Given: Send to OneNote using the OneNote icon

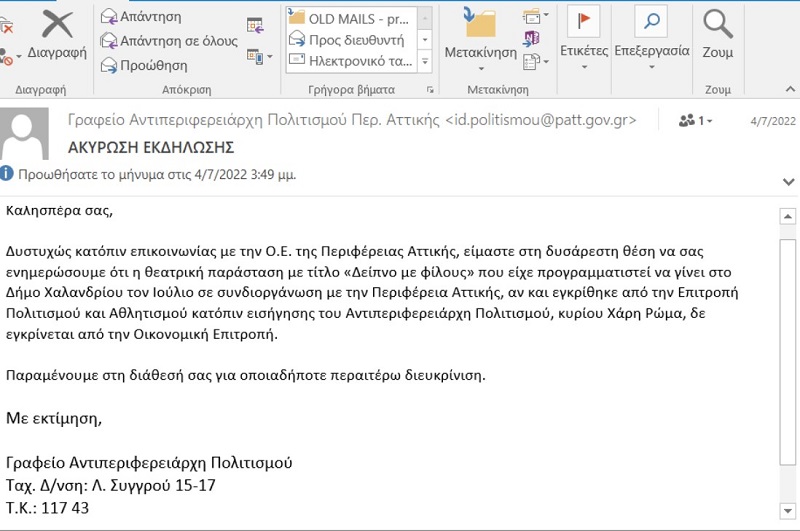Looking at the screenshot, I should 532,38.
